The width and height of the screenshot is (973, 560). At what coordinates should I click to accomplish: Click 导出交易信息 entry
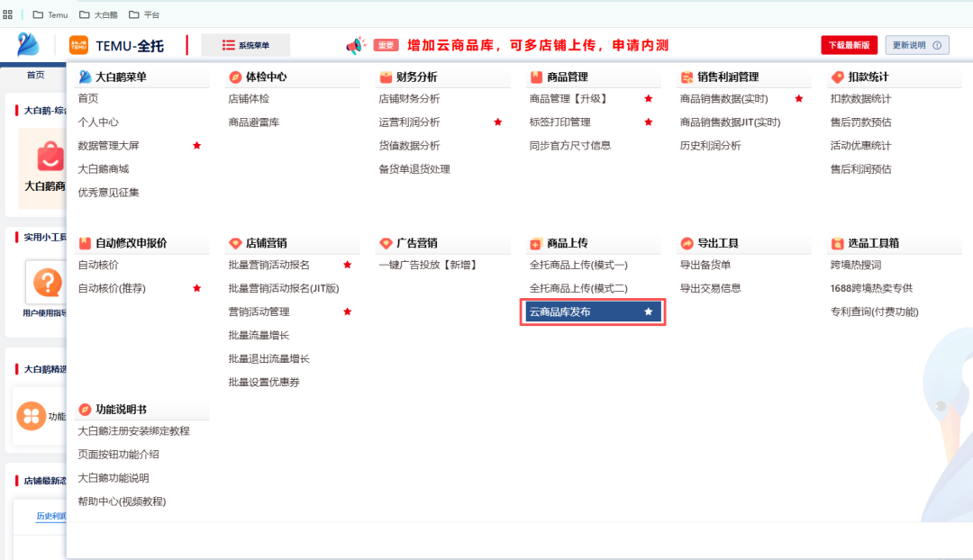click(x=710, y=288)
